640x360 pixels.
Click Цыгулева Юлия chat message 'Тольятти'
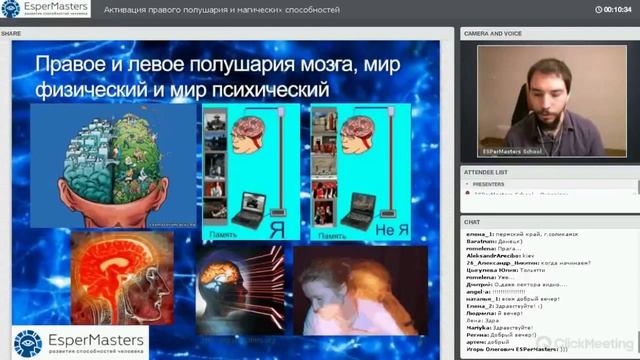[506, 270]
